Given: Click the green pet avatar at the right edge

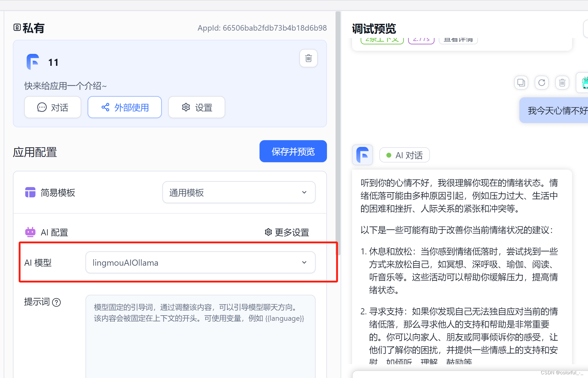Looking at the screenshot, I should click(x=585, y=82).
